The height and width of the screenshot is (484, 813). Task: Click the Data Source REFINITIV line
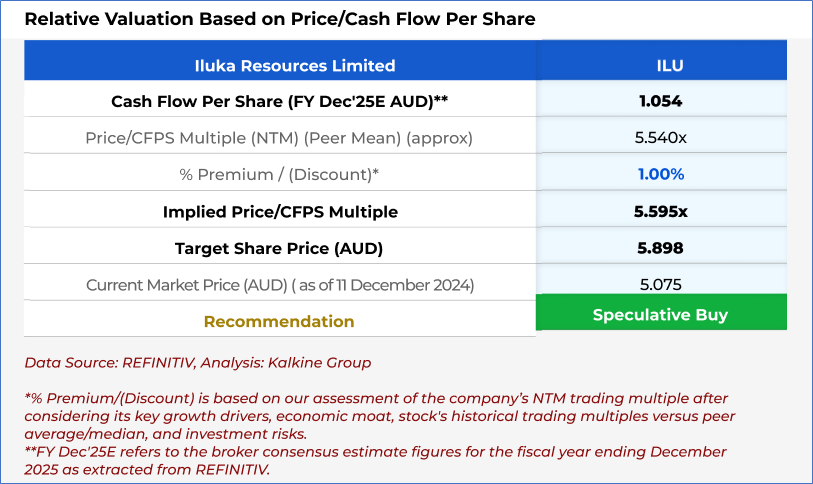(197, 363)
